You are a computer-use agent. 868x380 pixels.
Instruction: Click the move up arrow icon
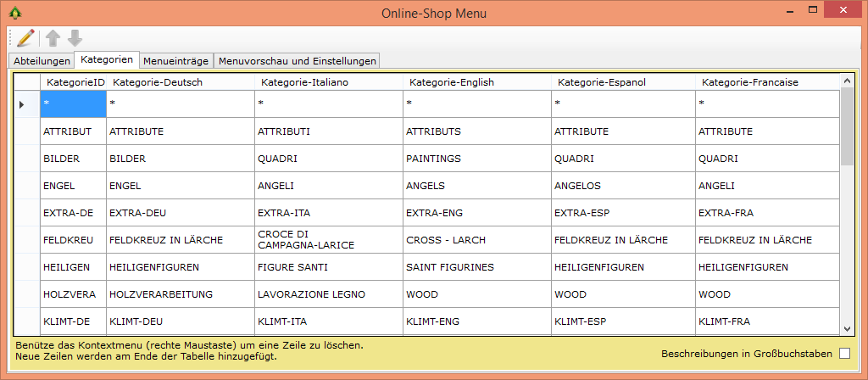click(53, 38)
